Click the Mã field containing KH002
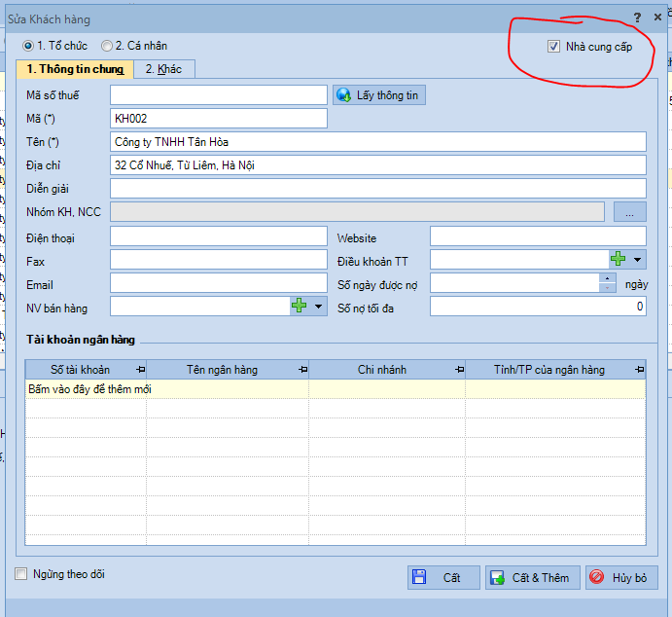The height and width of the screenshot is (617, 672). tap(219, 119)
